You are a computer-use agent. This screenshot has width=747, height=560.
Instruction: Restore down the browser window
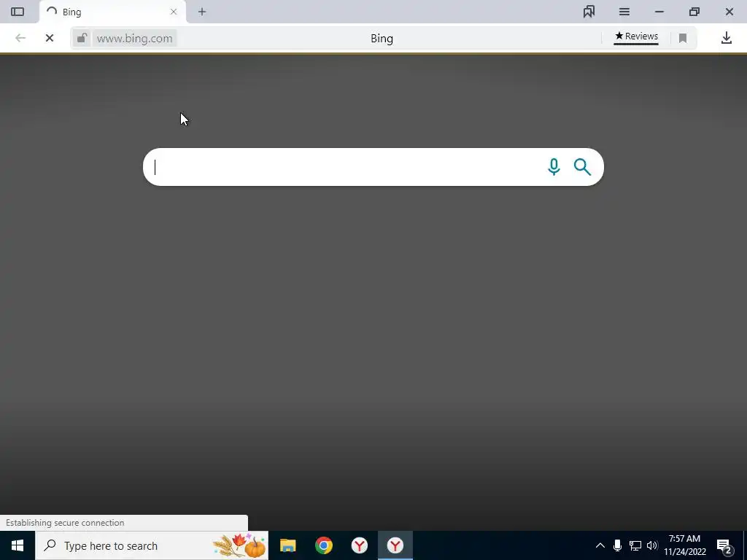(x=694, y=12)
